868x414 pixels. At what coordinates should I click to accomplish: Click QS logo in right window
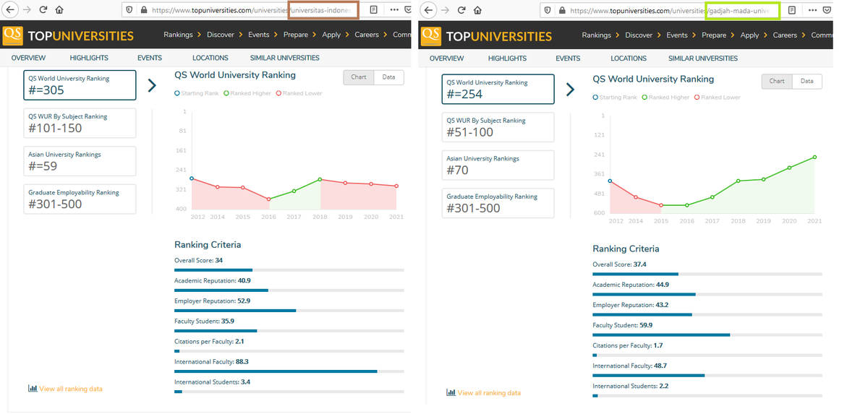430,35
